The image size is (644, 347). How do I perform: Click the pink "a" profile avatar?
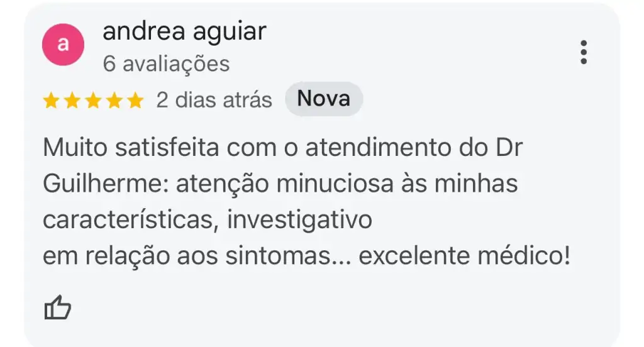63,44
